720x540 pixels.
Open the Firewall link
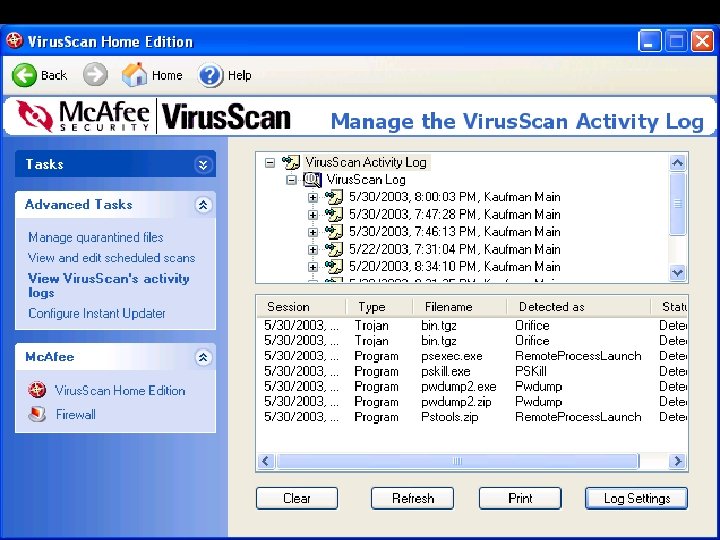(x=76, y=414)
